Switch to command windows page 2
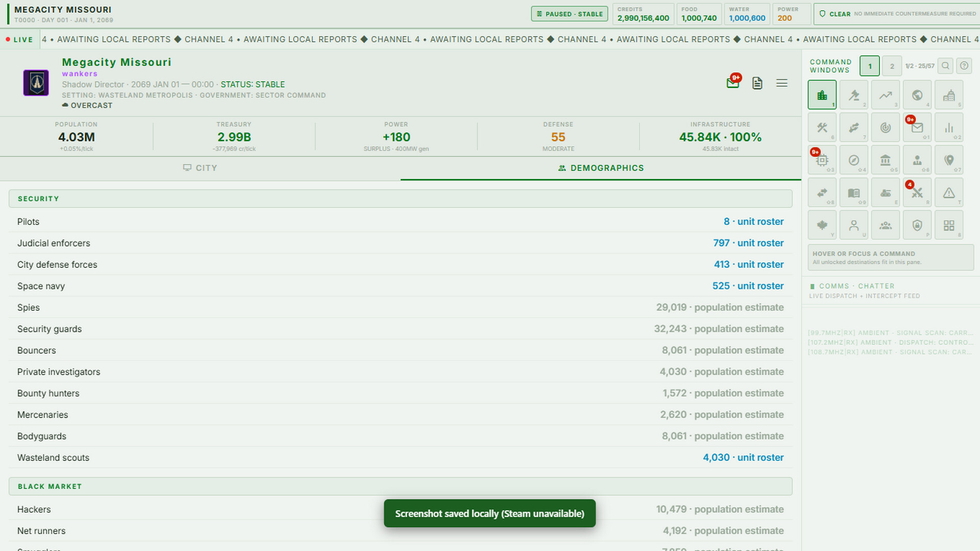This screenshot has width=980, height=551. click(892, 66)
